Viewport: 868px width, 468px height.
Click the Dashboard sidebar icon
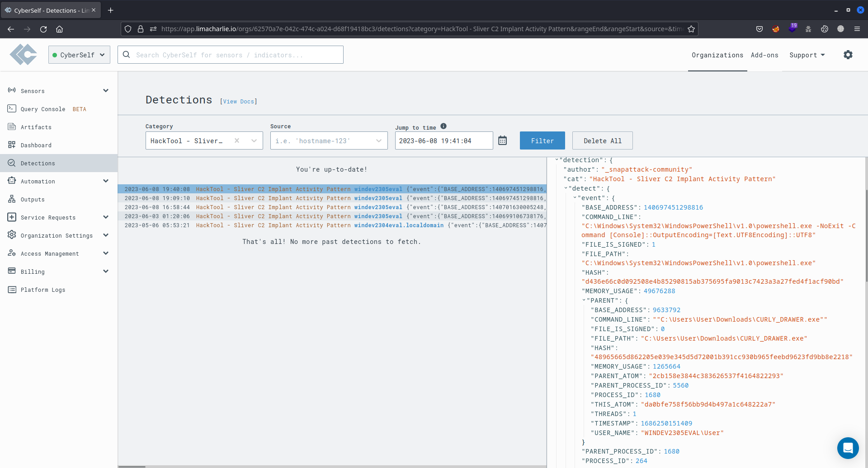[12, 145]
